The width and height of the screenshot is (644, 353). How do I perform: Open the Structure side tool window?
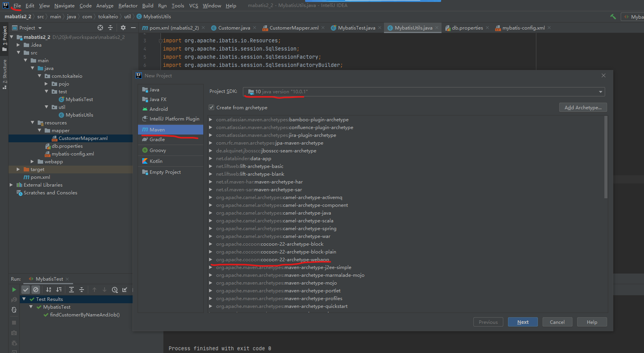click(x=5, y=74)
